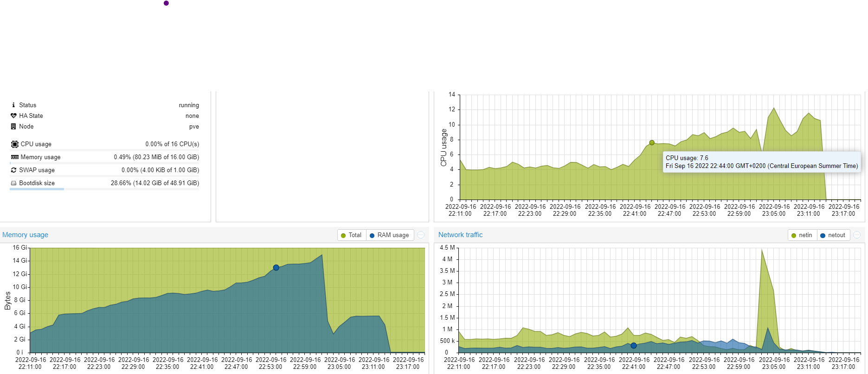Click the CPU usage tooltip box
Image resolution: width=868 pixels, height=374 pixels.
762,162
